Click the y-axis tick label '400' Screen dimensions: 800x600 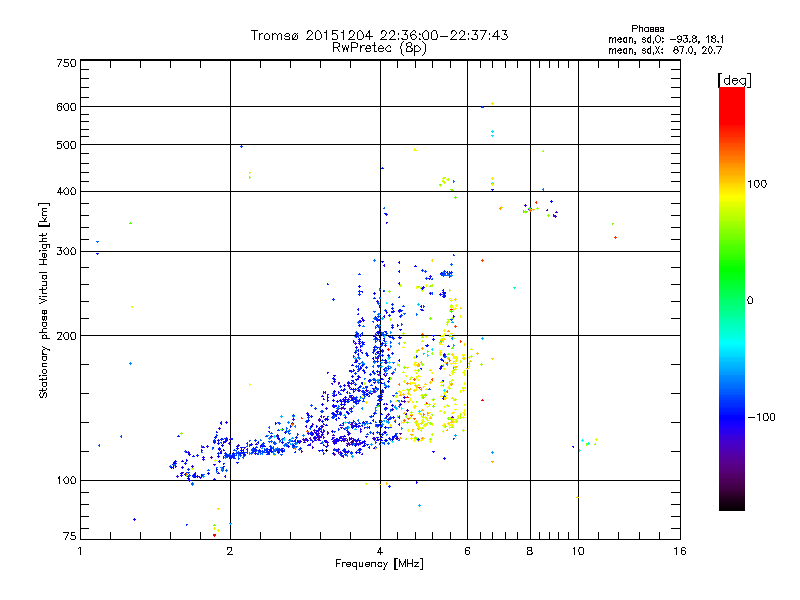[67, 191]
